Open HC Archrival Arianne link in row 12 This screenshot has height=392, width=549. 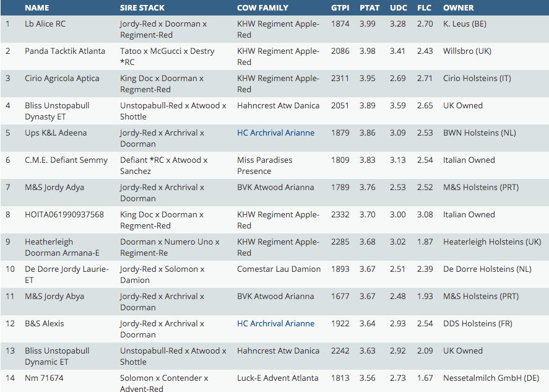(275, 323)
